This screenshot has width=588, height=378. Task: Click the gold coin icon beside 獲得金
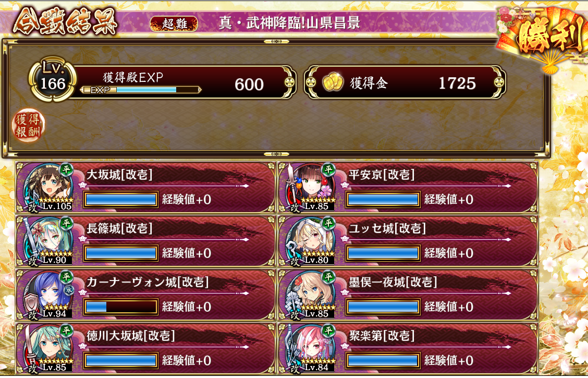(333, 82)
